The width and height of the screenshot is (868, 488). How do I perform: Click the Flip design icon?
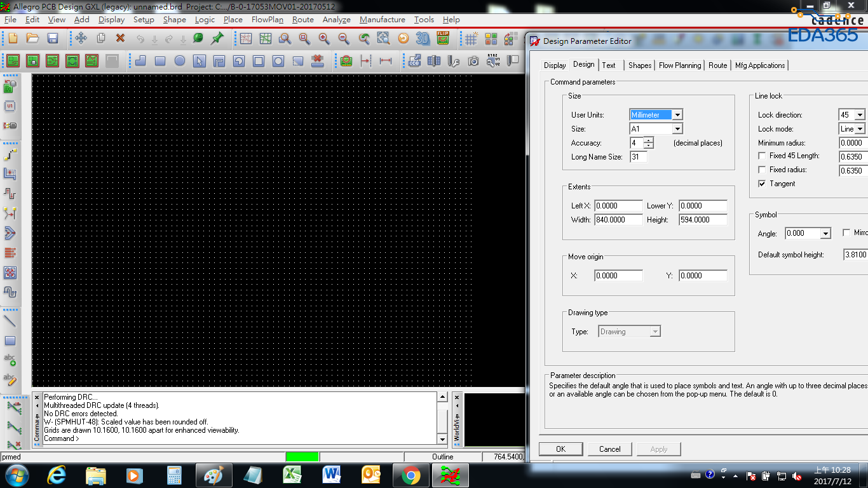pos(443,39)
